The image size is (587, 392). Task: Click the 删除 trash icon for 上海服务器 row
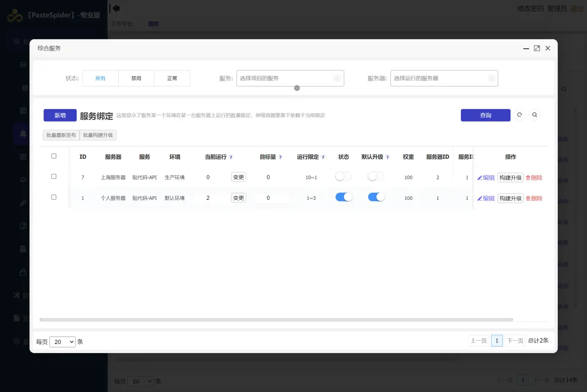(x=528, y=178)
